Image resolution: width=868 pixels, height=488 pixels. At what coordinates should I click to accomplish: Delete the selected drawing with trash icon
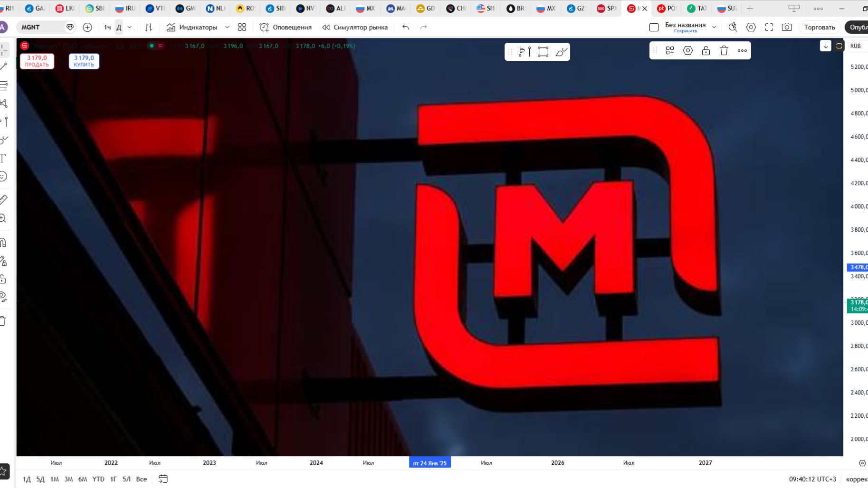[x=724, y=50]
